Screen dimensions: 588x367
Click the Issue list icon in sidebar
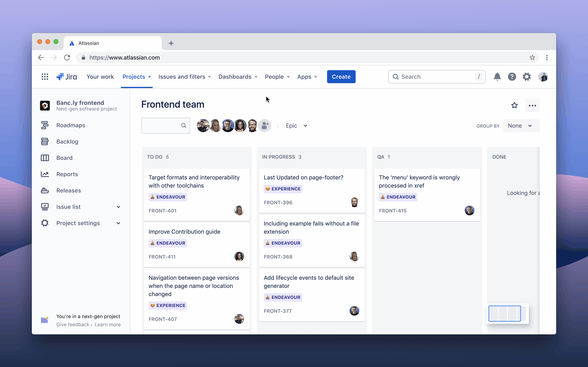pos(45,207)
